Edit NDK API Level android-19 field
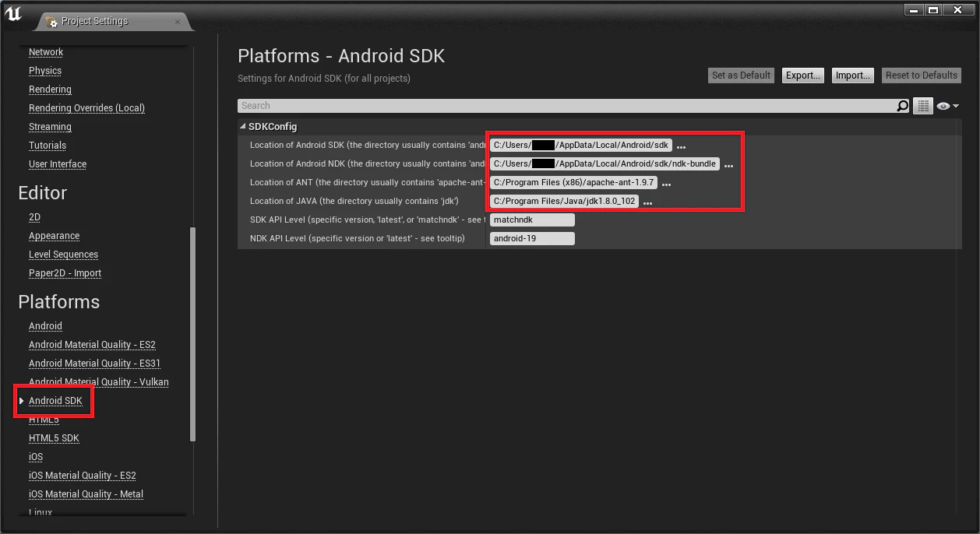Viewport: 980px width, 534px height. coord(532,238)
